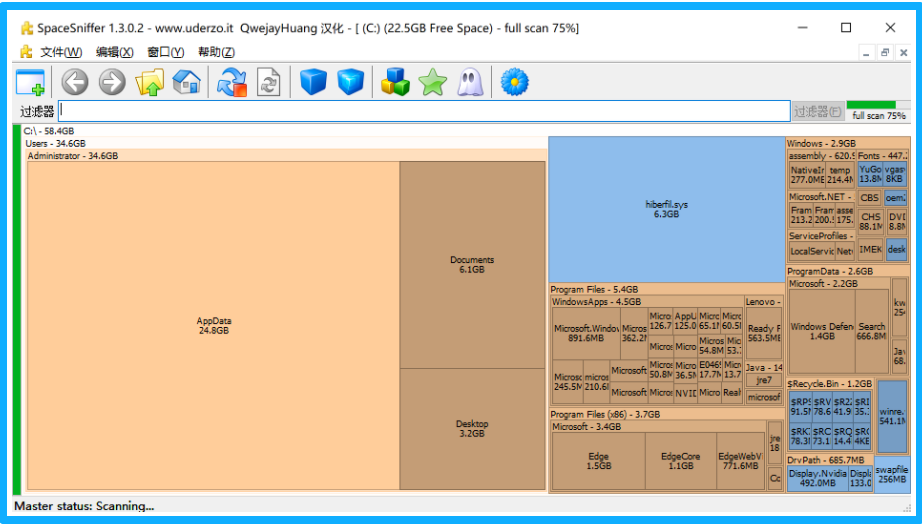The height and width of the screenshot is (524, 922).
Task: Click the Display.Nvidia 492.0MB block
Action: 817,478
